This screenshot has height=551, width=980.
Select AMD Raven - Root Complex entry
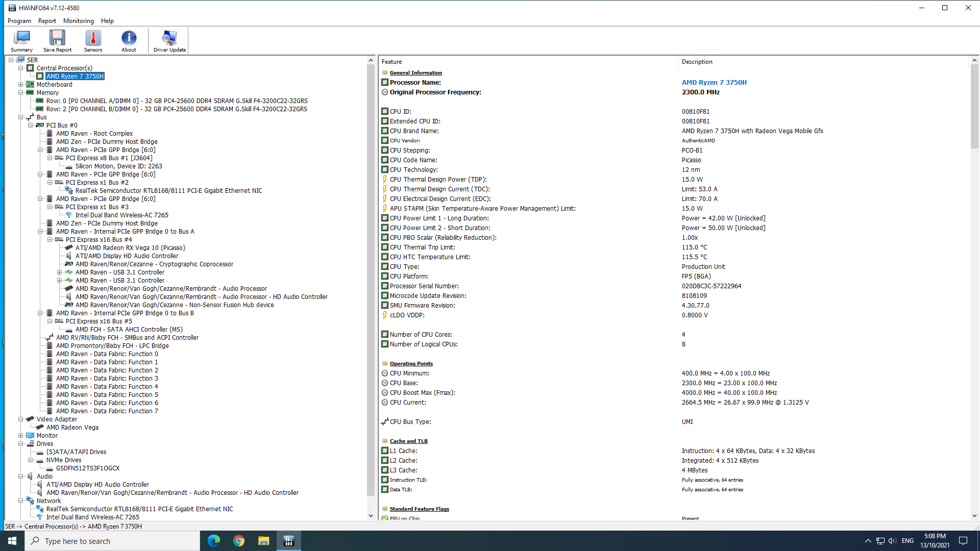pyautogui.click(x=94, y=134)
